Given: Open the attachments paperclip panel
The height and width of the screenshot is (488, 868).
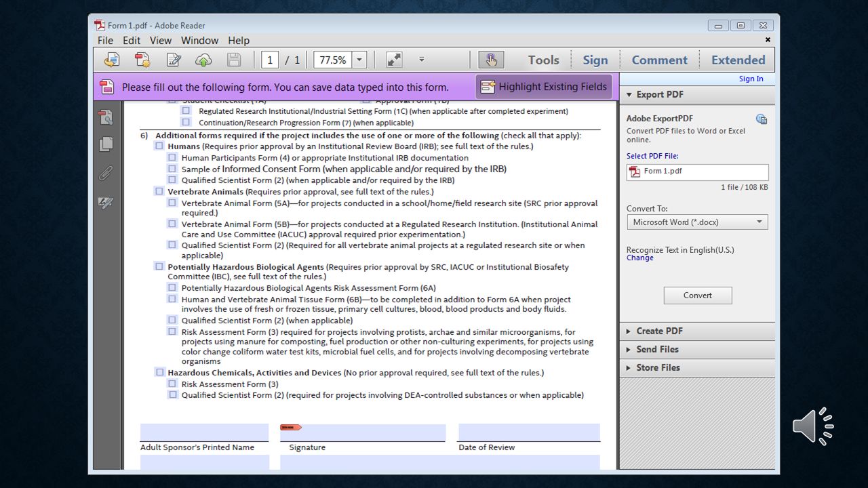Looking at the screenshot, I should point(106,173).
